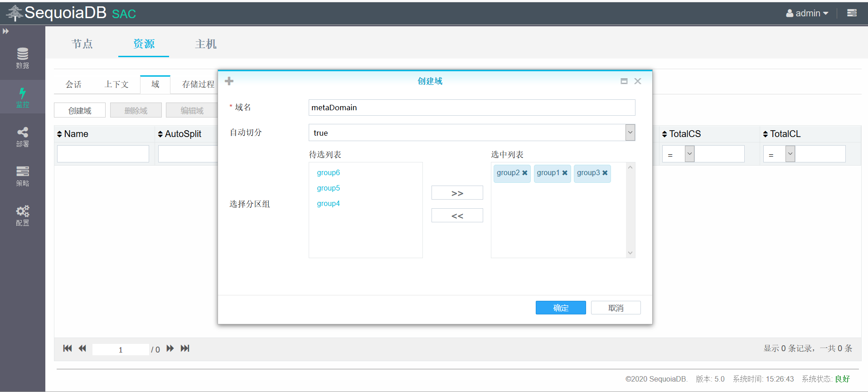The height and width of the screenshot is (392, 868).
Task: Click the TotalCS filter value field
Action: tap(719, 154)
